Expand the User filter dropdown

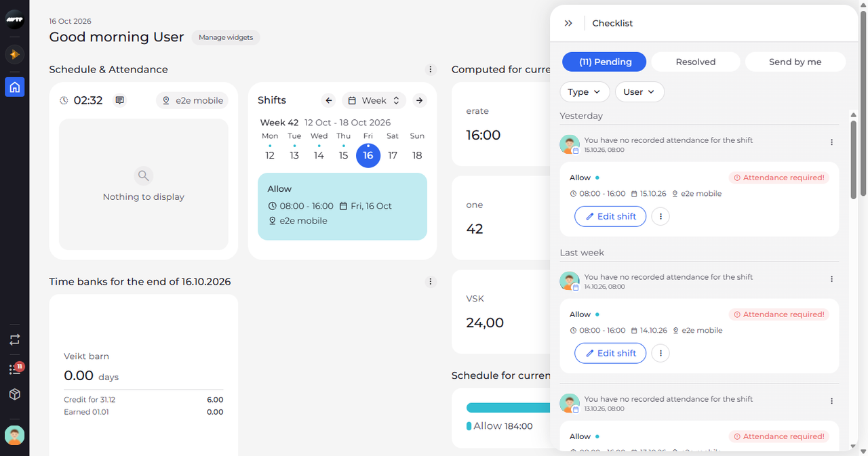pos(639,91)
